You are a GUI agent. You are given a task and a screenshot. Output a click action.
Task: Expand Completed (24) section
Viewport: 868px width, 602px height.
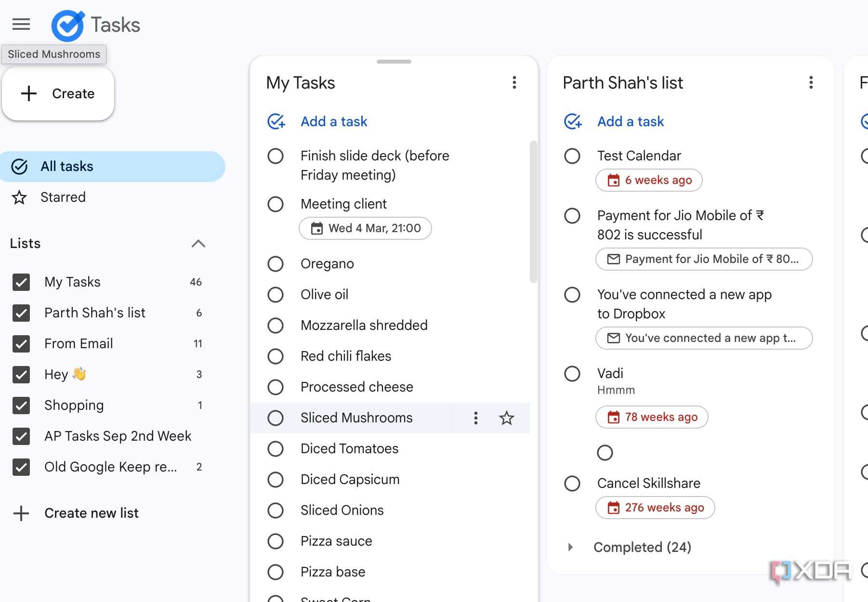pyautogui.click(x=570, y=547)
